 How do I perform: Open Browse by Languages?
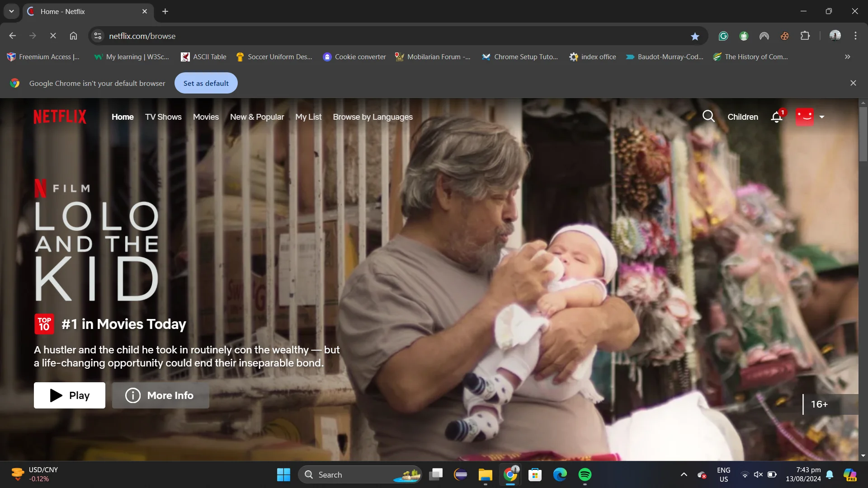373,117
